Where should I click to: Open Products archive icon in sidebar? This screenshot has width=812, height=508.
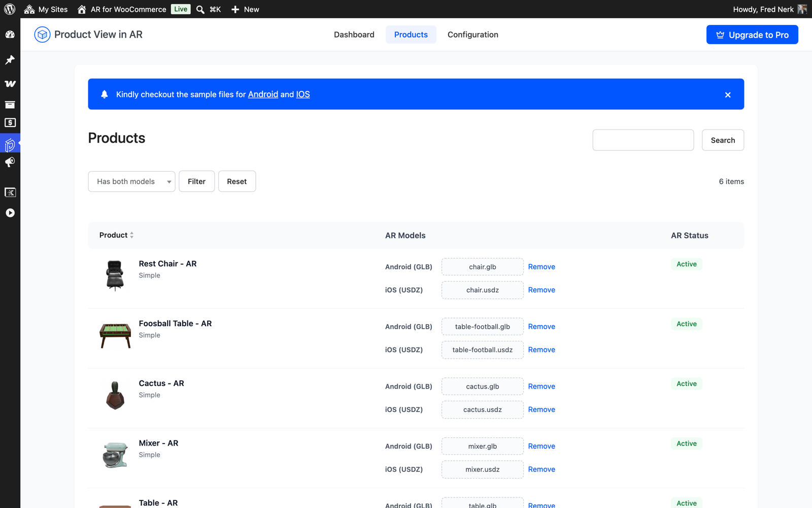10,105
